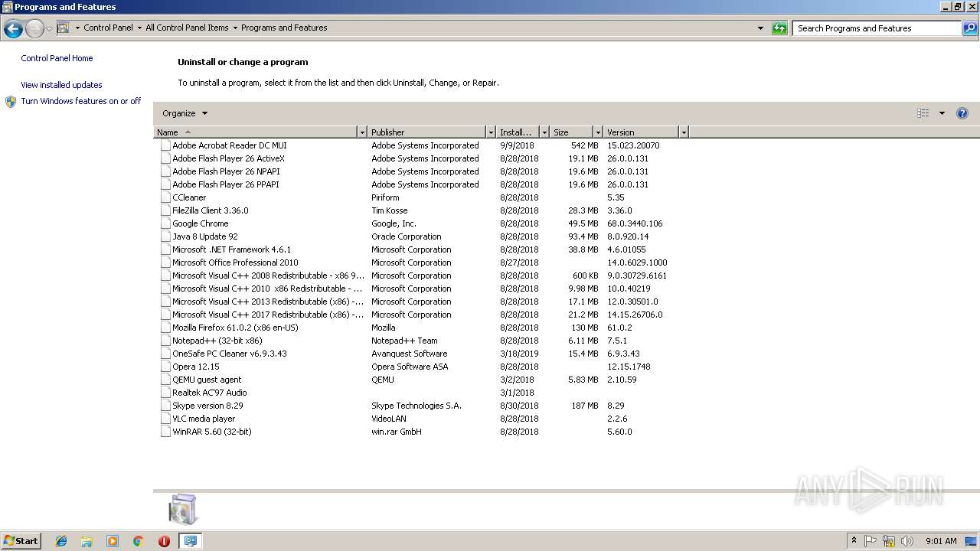Click the search magnifier icon
The width and height of the screenshot is (980, 551).
pyautogui.click(x=970, y=28)
